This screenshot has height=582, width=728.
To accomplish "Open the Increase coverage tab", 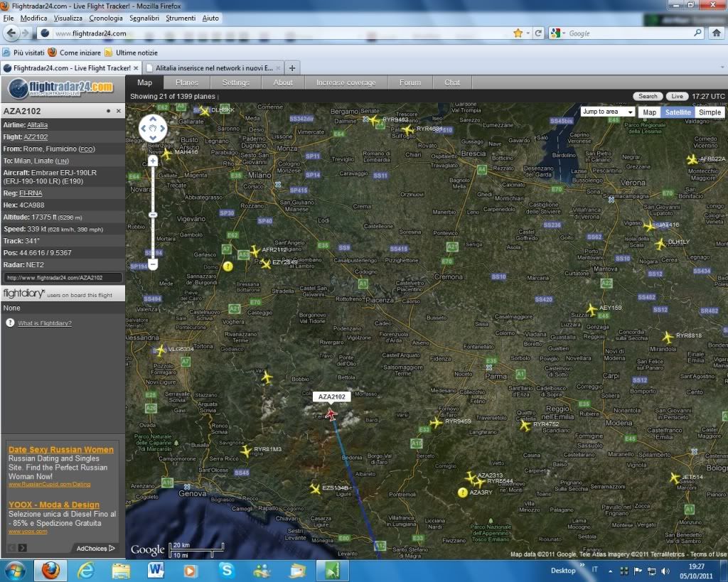I will click(x=346, y=82).
